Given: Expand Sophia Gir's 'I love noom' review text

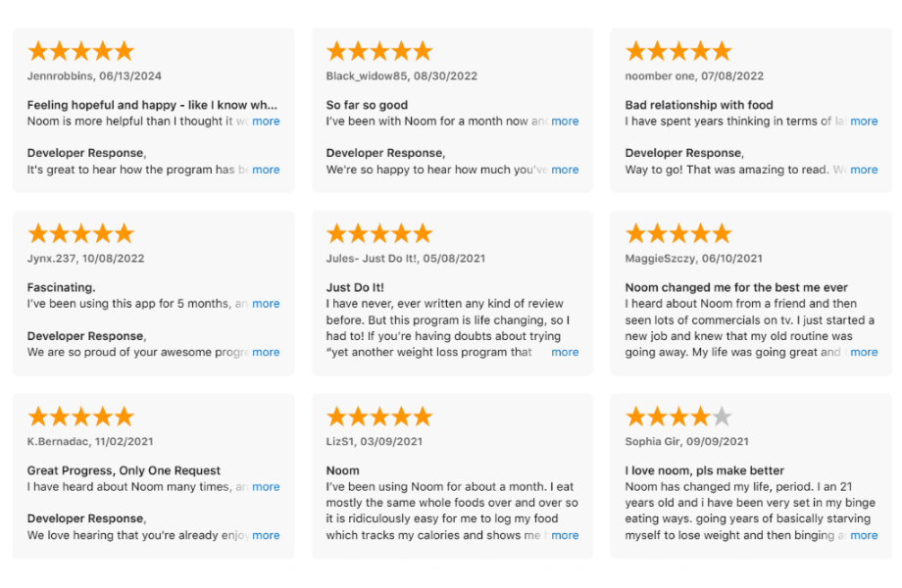Looking at the screenshot, I should point(864,535).
